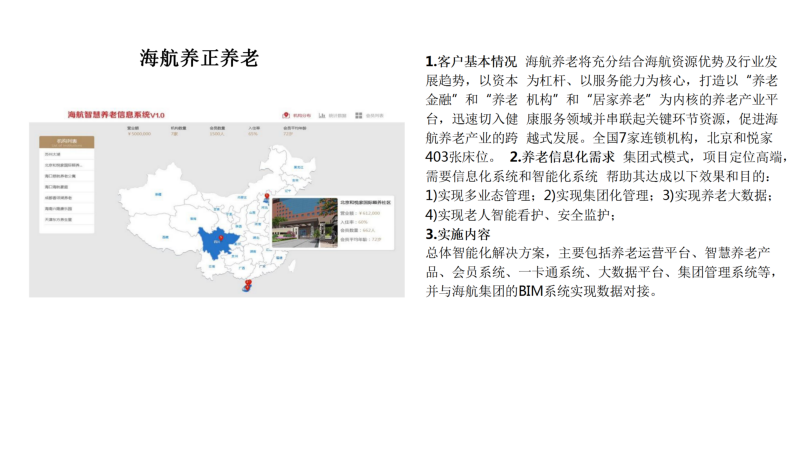Click the 黑龙江 province label on map
The image size is (800, 450).
point(298,167)
